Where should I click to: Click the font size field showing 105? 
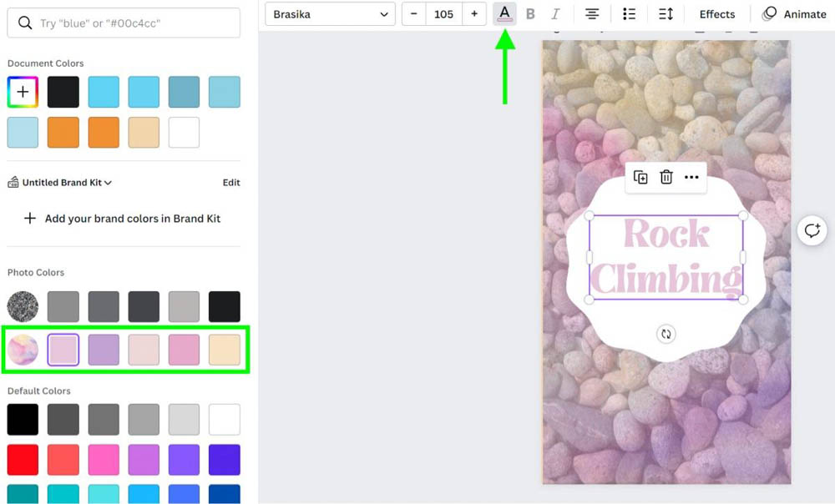pos(443,14)
